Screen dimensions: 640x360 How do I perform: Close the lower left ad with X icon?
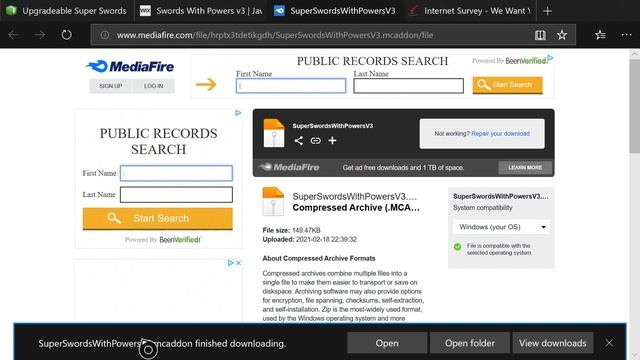[x=238, y=263]
